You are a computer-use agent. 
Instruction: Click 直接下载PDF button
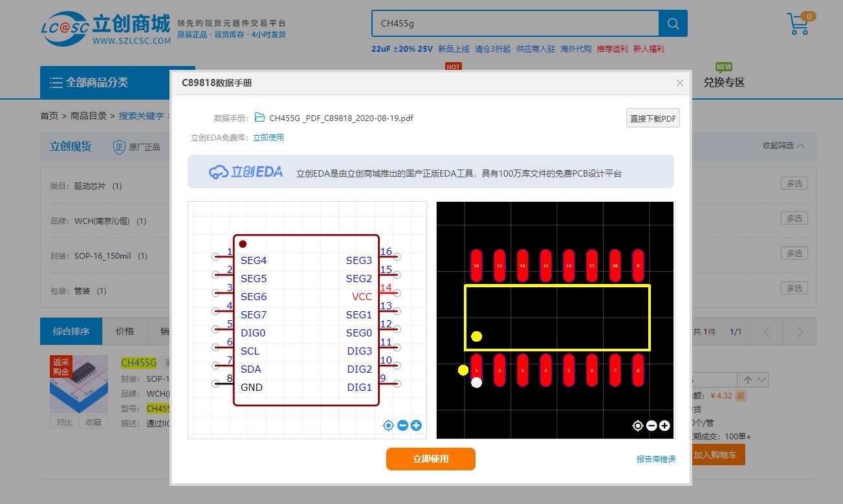pyautogui.click(x=653, y=118)
